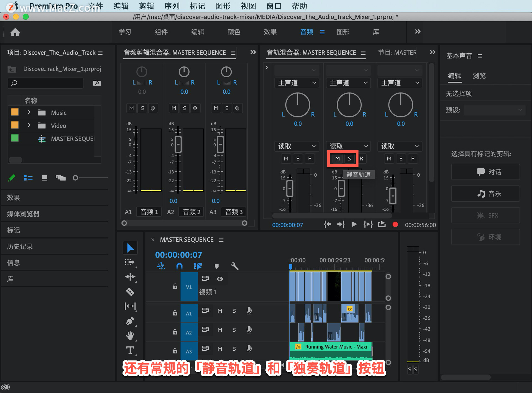Viewport: 532px width, 393px height.
Task: Mute audio track A1 in the timeline
Action: tap(220, 311)
